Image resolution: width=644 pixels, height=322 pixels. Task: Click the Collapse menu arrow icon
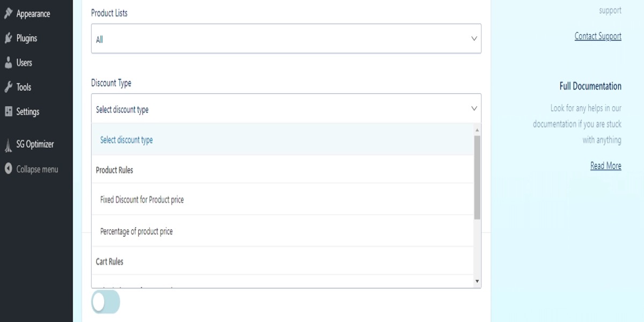[8, 169]
